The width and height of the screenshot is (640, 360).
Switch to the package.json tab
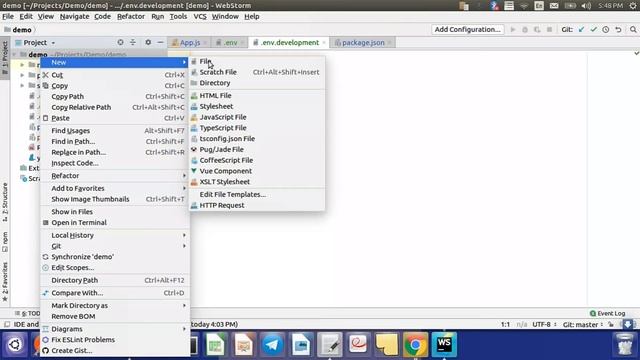pyautogui.click(x=363, y=43)
